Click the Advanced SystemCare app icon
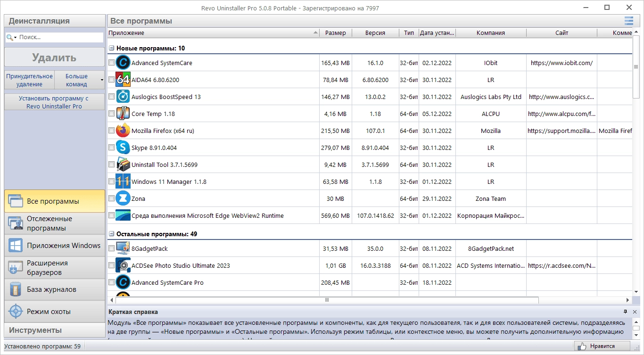The image size is (644, 355). pyautogui.click(x=123, y=63)
